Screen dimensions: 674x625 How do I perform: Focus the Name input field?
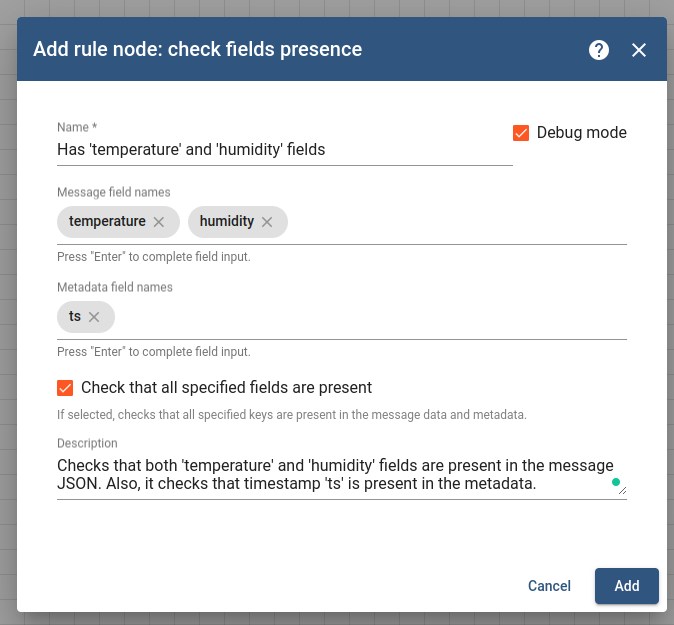click(285, 150)
